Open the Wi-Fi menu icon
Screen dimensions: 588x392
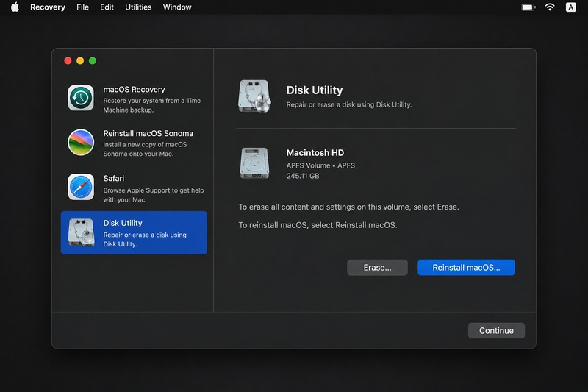point(550,7)
